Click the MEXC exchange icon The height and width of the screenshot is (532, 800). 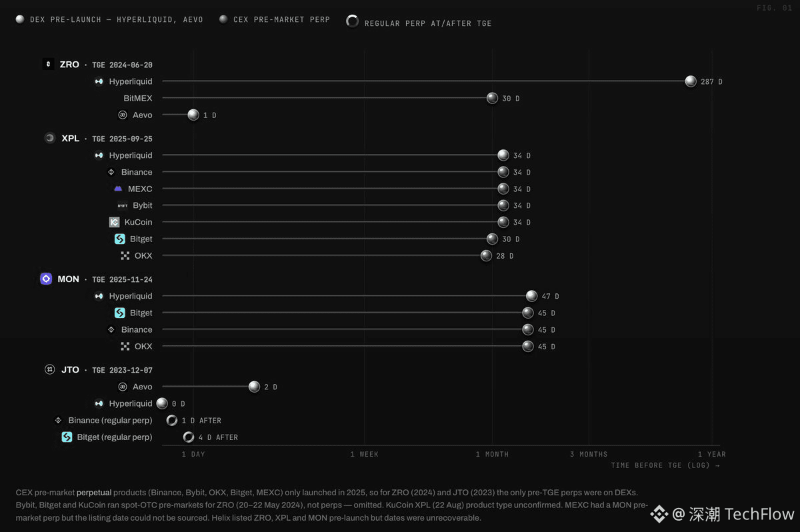coord(118,189)
